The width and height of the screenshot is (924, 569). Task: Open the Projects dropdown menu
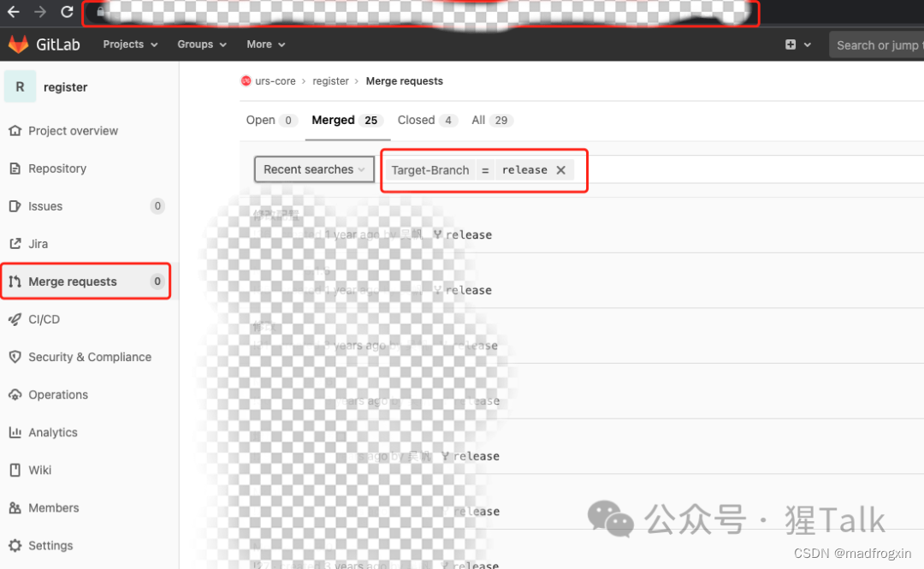[x=130, y=44]
